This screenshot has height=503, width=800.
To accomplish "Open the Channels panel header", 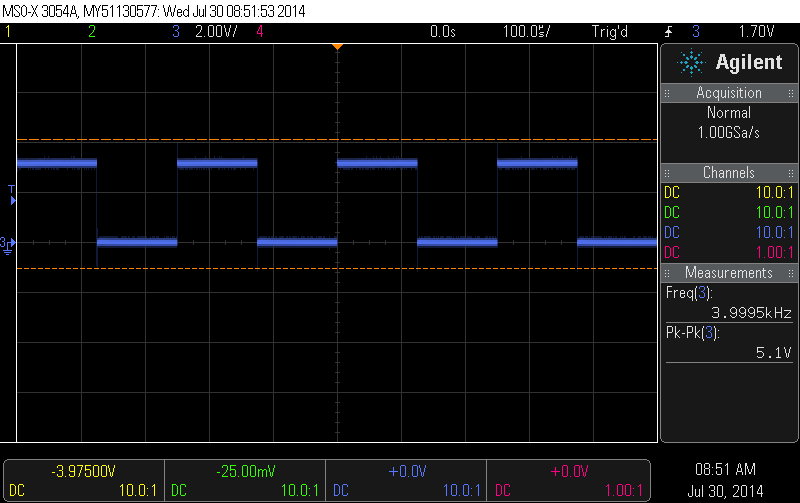I will [x=729, y=173].
